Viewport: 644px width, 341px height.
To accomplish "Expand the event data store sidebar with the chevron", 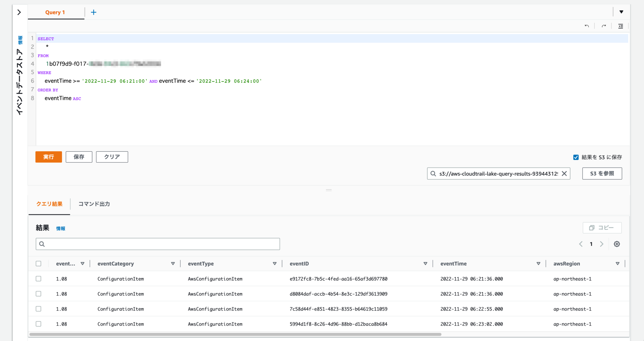I will (19, 12).
